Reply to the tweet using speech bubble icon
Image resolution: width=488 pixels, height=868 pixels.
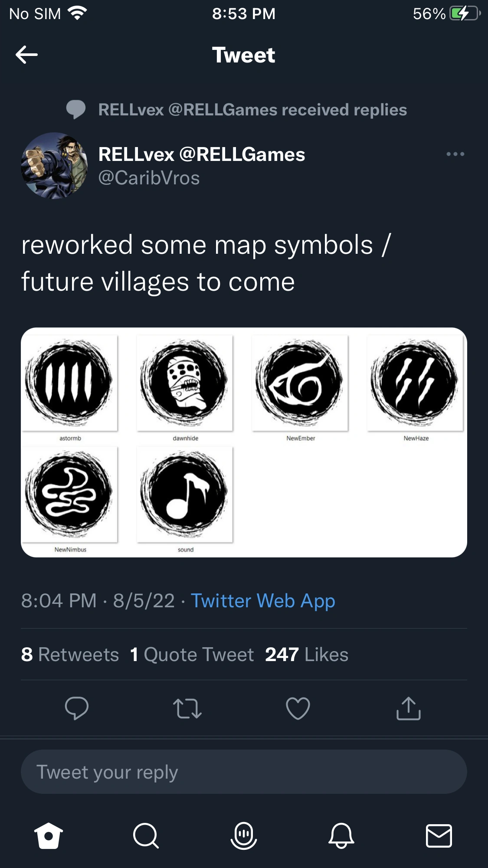click(77, 710)
